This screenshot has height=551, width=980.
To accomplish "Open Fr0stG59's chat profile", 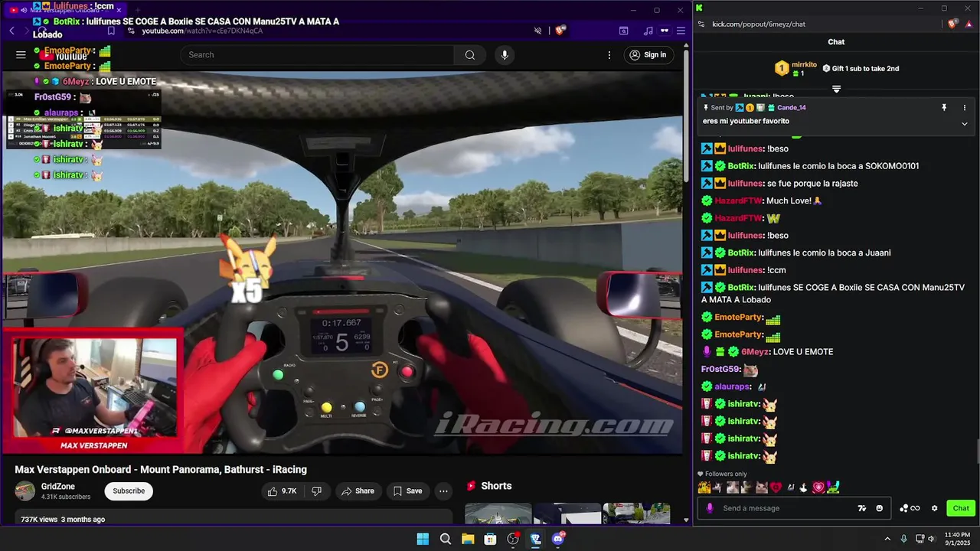I will pos(720,370).
